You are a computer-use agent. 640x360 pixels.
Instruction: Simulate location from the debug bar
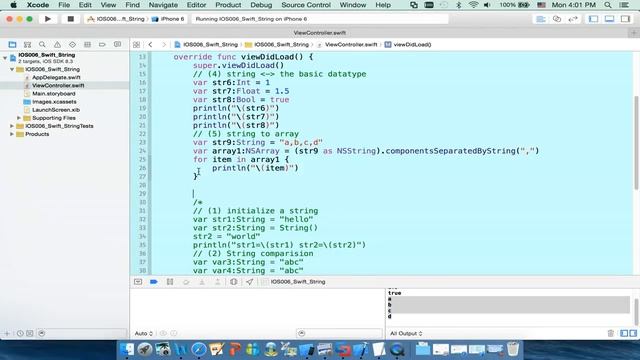coord(249,282)
